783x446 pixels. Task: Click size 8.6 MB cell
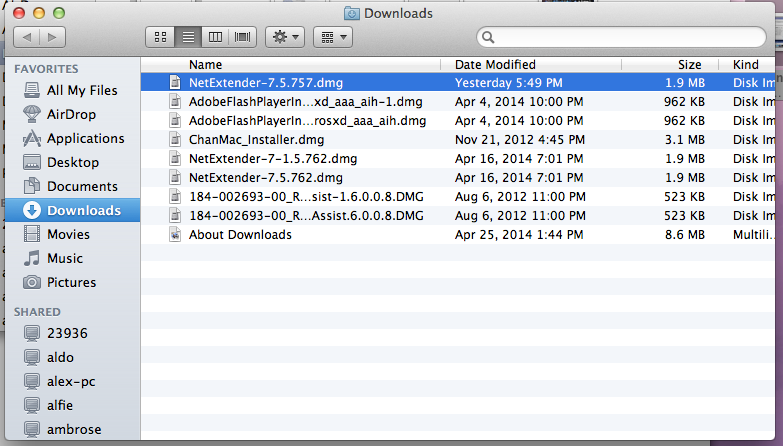[685, 235]
